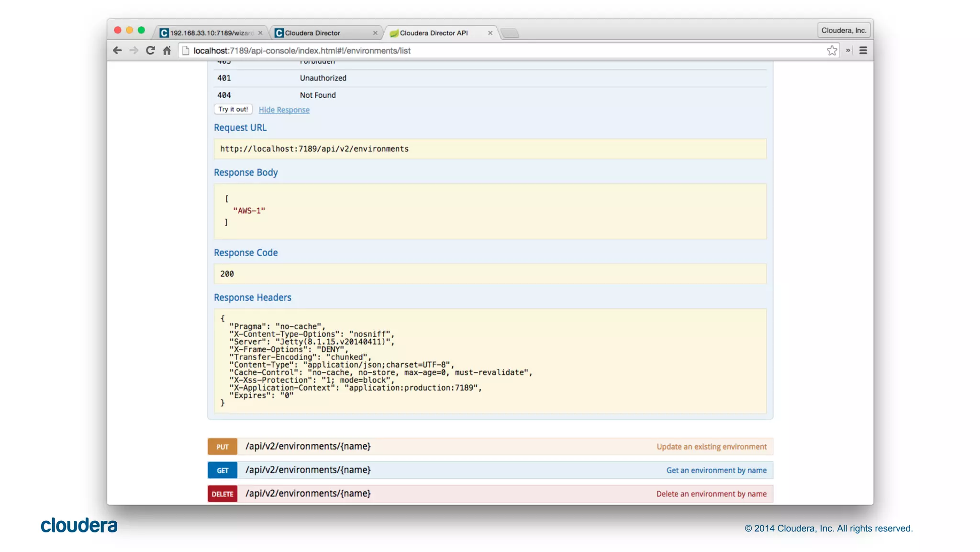Click the Cloudera, Inc. profile button
The height and width of the screenshot is (552, 980).
tap(844, 30)
